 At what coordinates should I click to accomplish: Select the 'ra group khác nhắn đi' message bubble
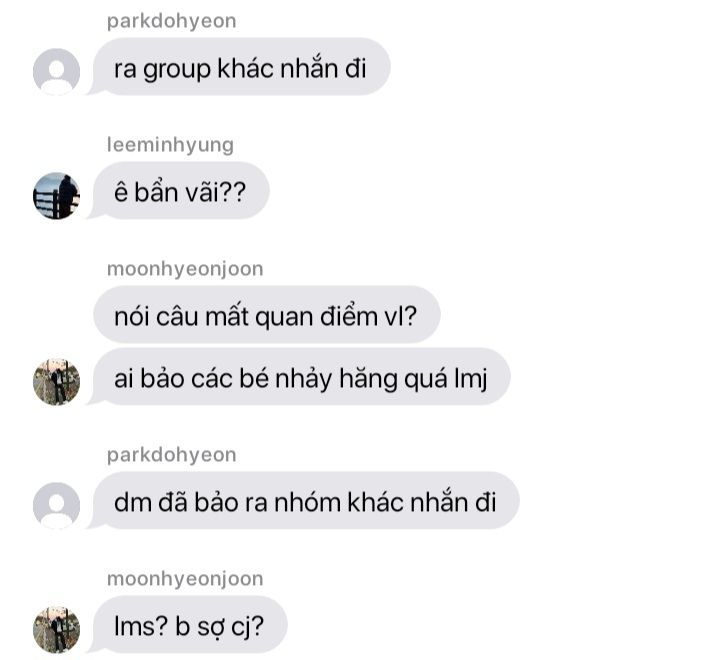(x=242, y=67)
